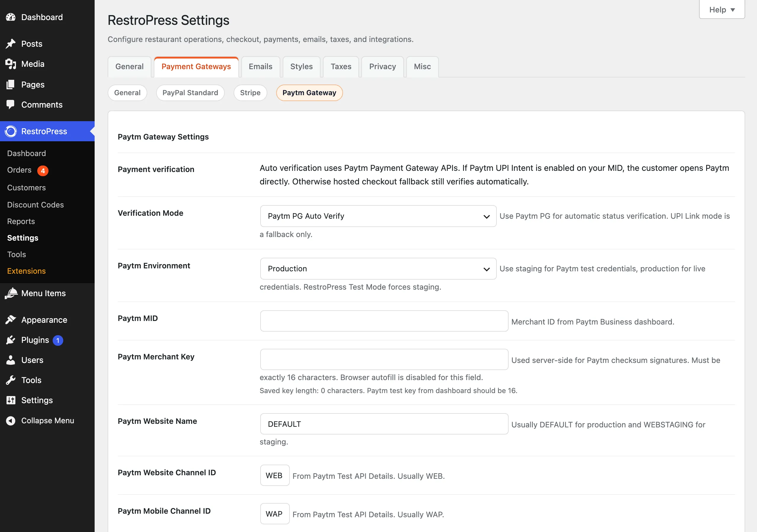757x532 pixels.
Task: Select the Paytm Gateway pill
Action: coord(309,93)
